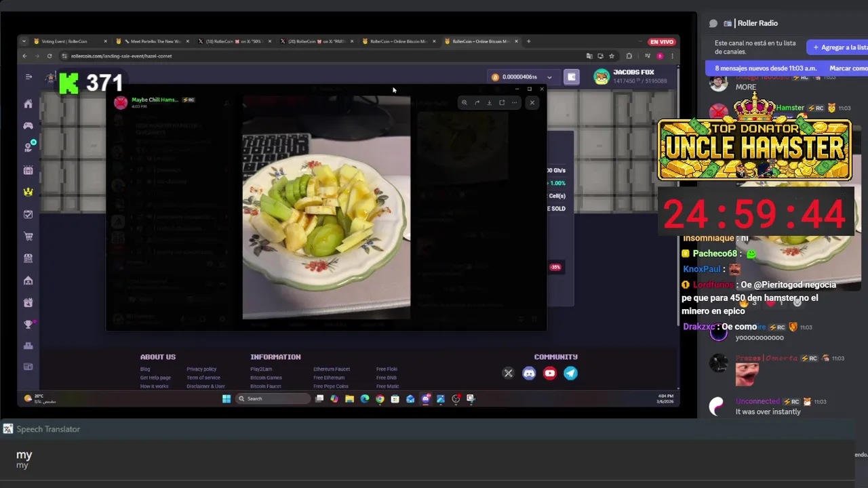This screenshot has width=868, height=488.
Task: Bookmark page with star icon
Action: click(x=612, y=56)
